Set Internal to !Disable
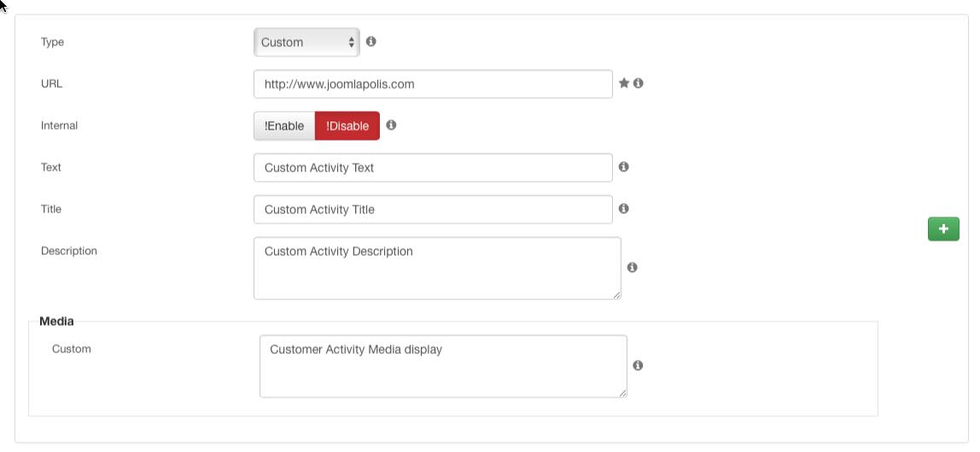 [x=347, y=125]
